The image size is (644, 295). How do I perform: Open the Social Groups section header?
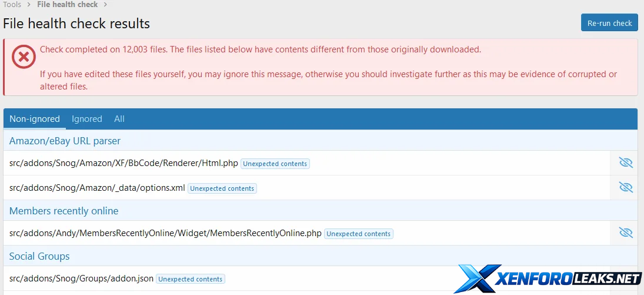coord(39,256)
